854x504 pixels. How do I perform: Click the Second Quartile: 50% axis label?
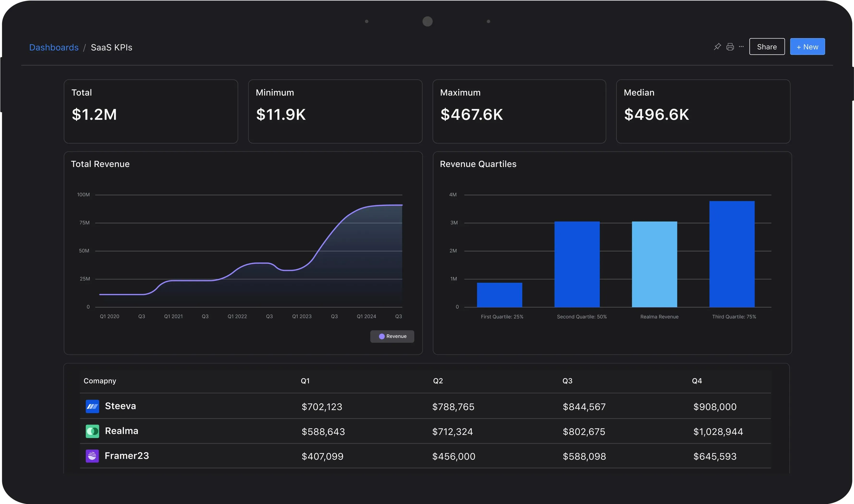click(582, 317)
